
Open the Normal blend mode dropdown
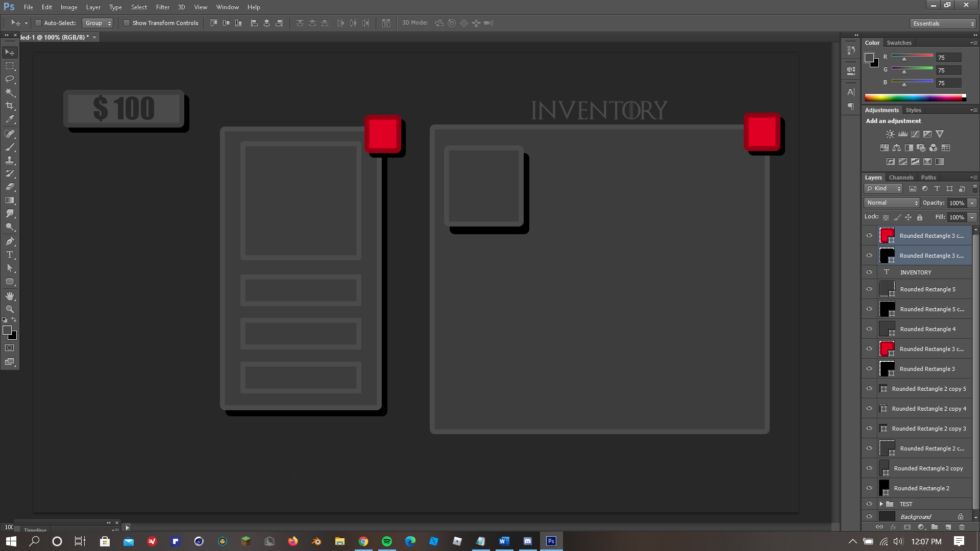click(891, 203)
